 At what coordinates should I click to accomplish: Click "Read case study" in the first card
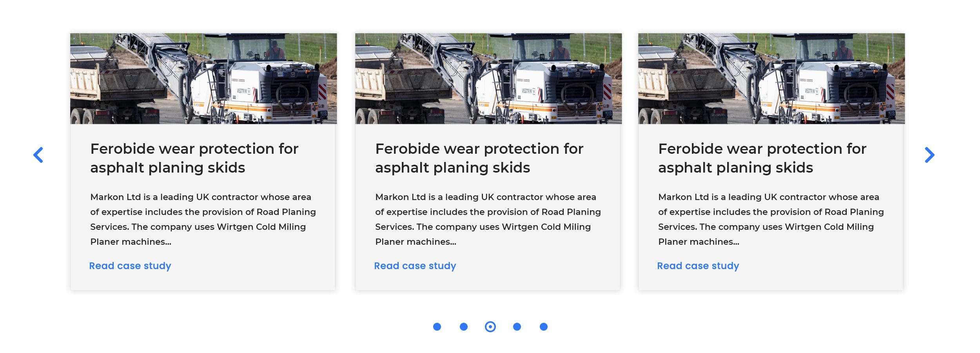point(130,266)
